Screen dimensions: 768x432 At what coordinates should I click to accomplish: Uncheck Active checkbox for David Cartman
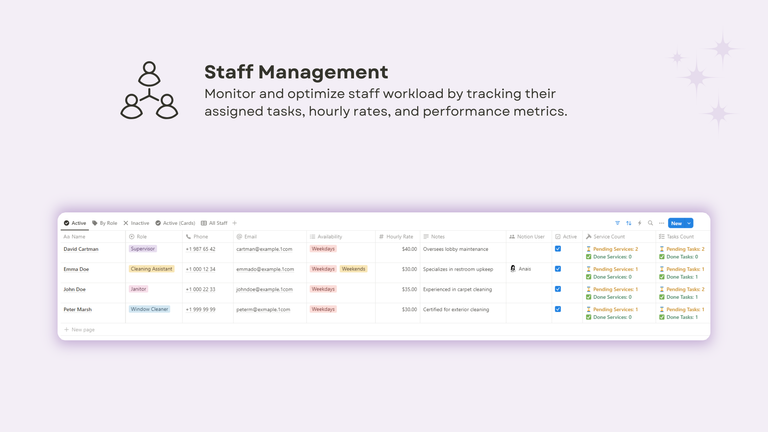558,249
